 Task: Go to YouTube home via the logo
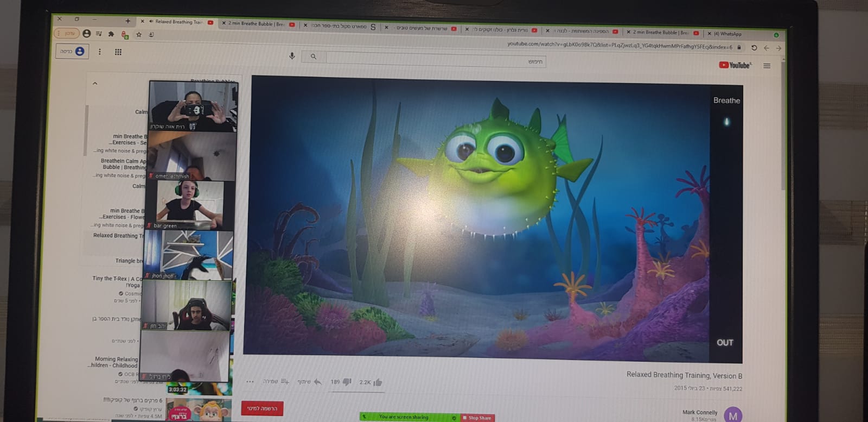[x=735, y=65]
